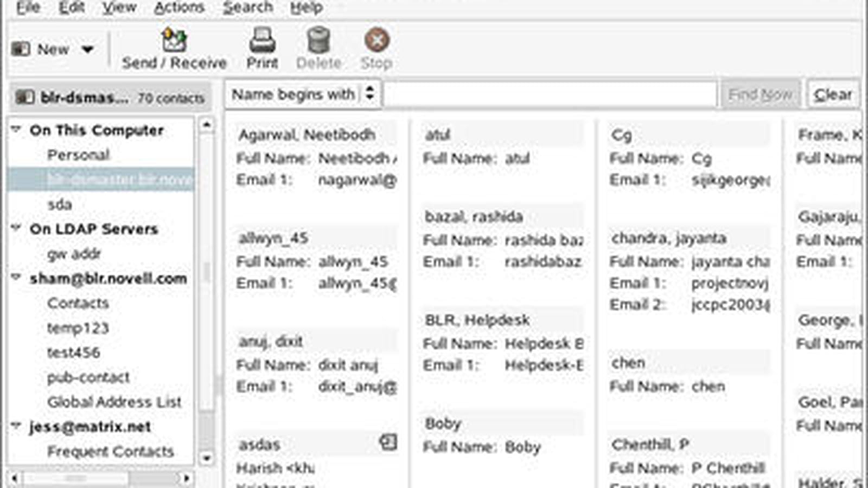The height and width of the screenshot is (488, 868).
Task: Open the Help menu
Action: (307, 8)
